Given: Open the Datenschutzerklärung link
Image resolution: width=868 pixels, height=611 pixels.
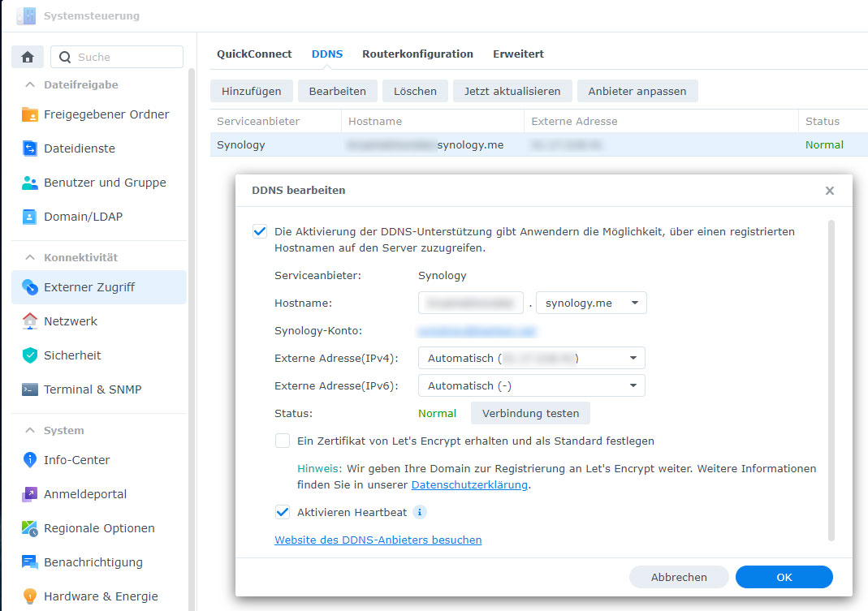Looking at the screenshot, I should (470, 484).
